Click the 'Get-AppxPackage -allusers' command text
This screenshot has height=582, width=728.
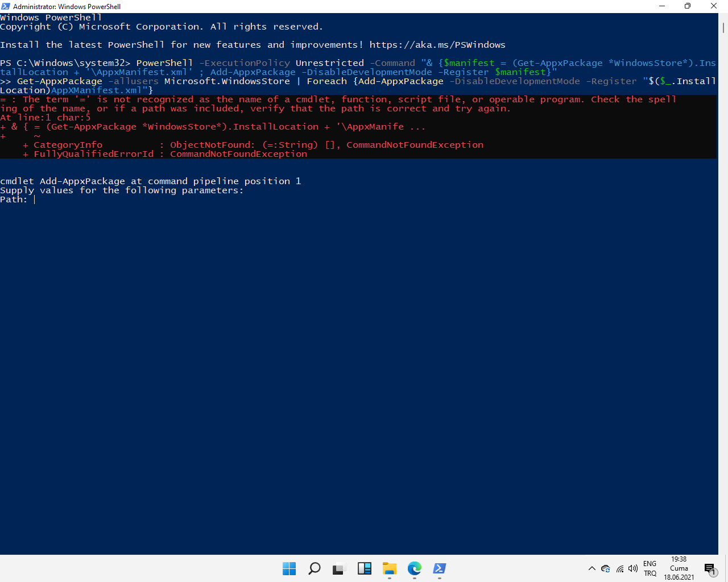pyautogui.click(x=88, y=81)
